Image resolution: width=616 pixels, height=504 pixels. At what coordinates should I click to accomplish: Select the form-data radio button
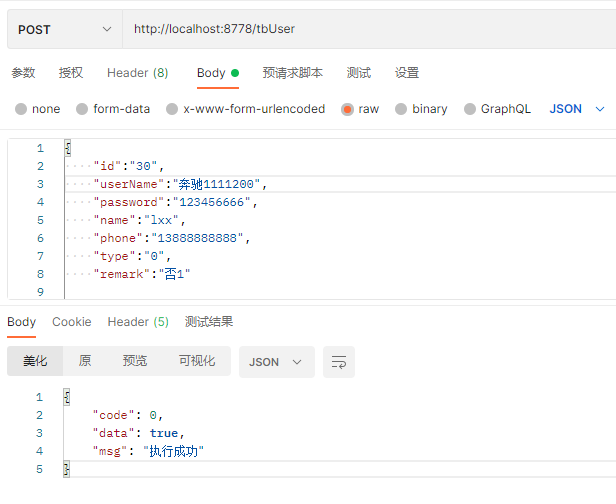82,109
